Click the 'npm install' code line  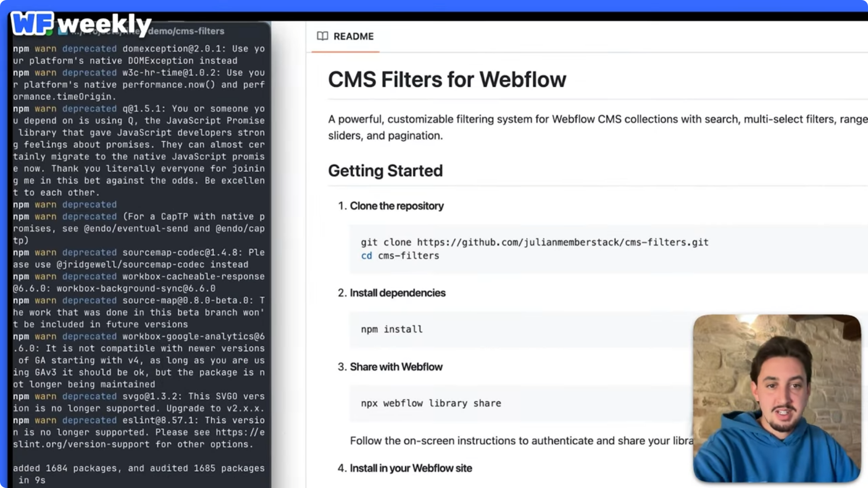(x=392, y=329)
